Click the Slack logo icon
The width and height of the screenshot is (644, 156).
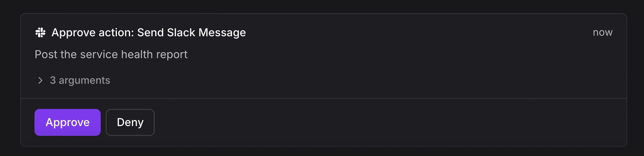[40, 33]
